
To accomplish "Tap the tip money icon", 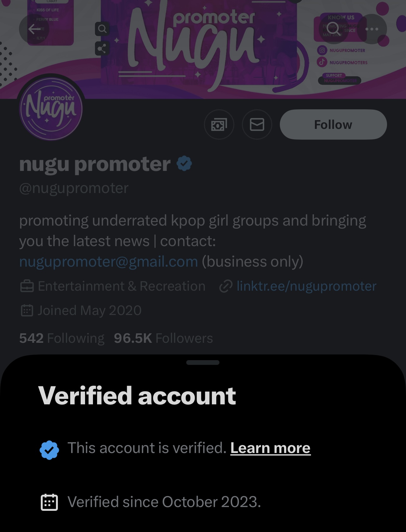I will pyautogui.click(x=219, y=124).
